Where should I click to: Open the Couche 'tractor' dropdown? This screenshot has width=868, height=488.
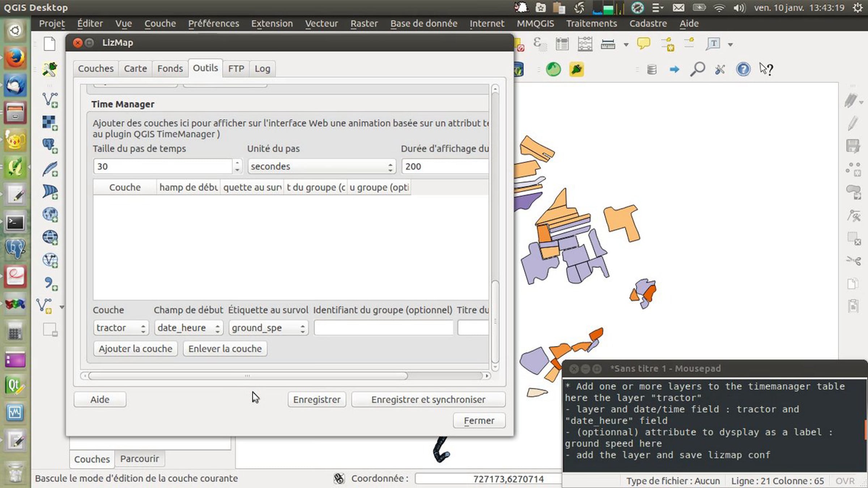pyautogui.click(x=120, y=328)
